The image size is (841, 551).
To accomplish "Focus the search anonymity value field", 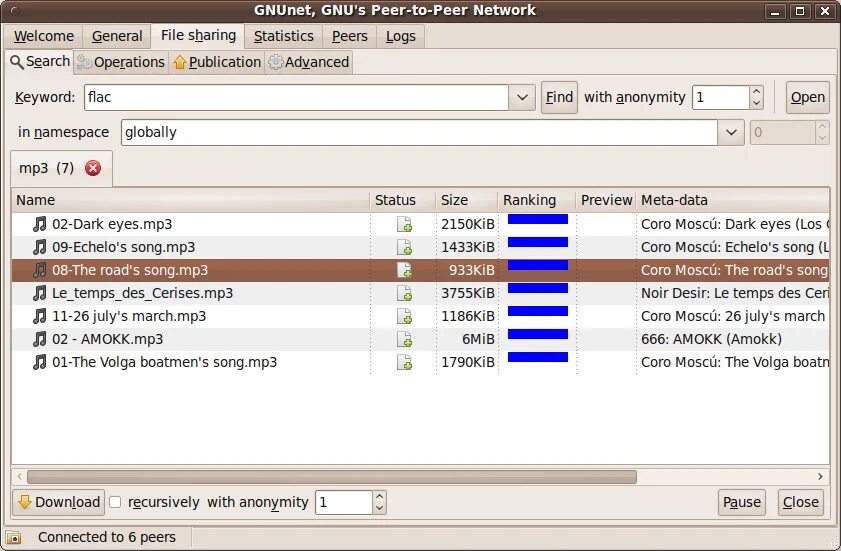I will coord(721,97).
